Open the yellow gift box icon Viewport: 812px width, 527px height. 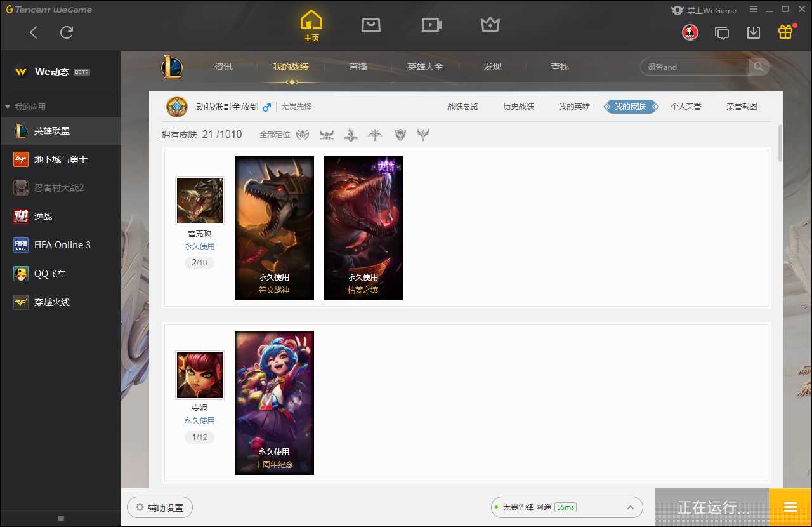(785, 32)
